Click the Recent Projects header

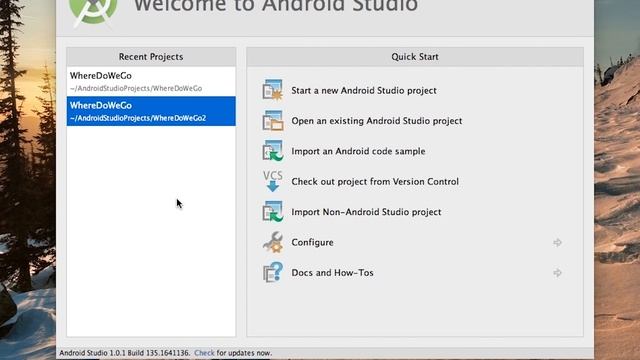coord(151,57)
